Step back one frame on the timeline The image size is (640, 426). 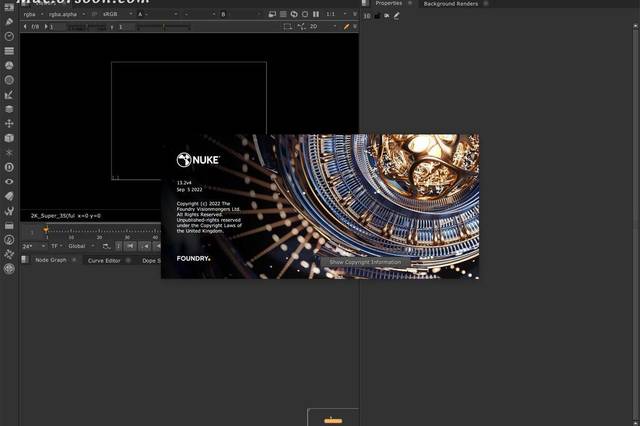point(145,246)
